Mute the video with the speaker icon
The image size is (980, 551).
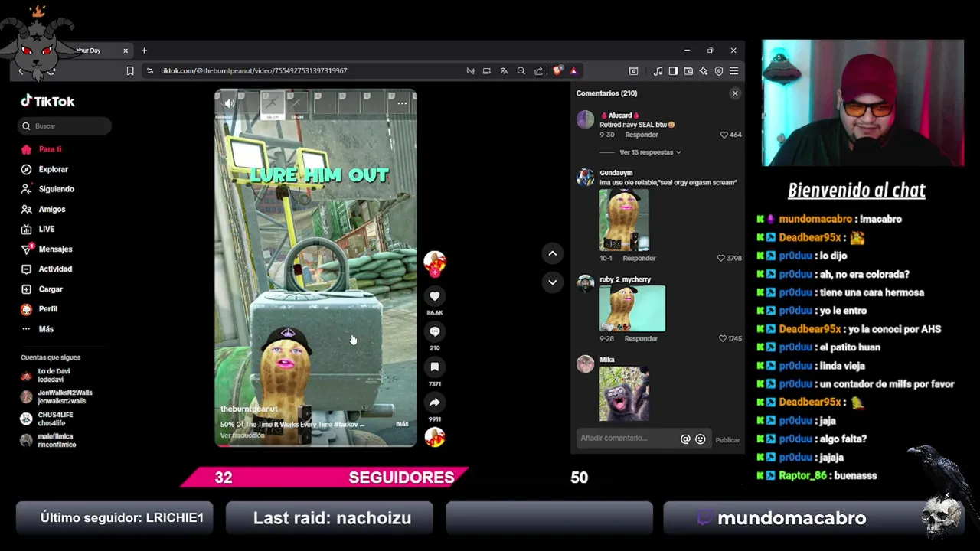[229, 103]
